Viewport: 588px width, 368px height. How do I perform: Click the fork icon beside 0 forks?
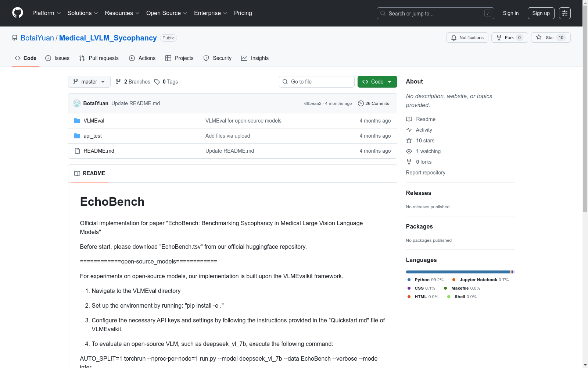(409, 162)
